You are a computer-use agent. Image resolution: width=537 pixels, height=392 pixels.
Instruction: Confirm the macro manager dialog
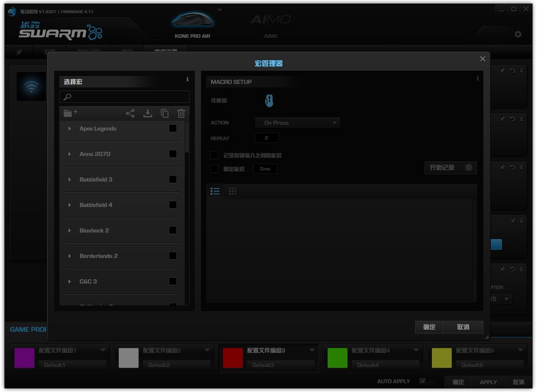[x=429, y=327]
